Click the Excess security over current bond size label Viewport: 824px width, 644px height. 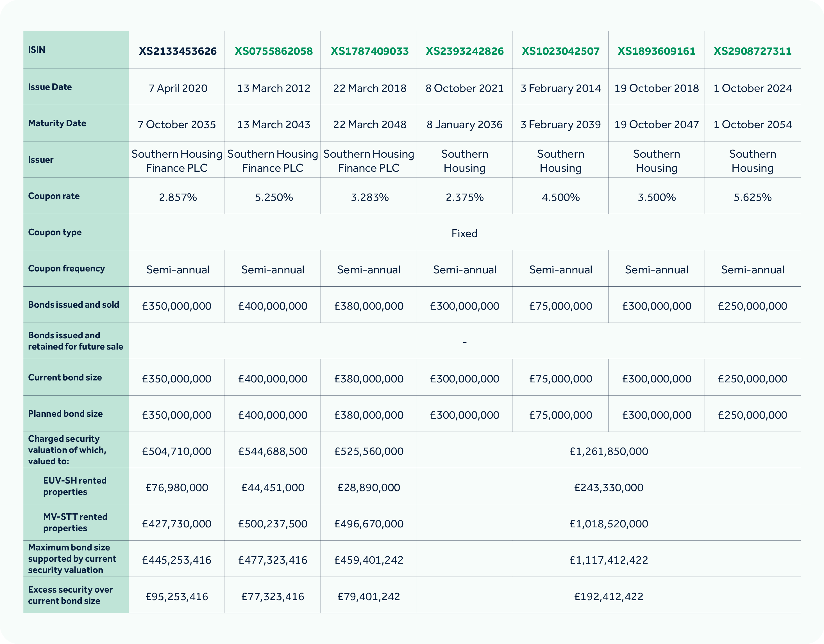71,595
